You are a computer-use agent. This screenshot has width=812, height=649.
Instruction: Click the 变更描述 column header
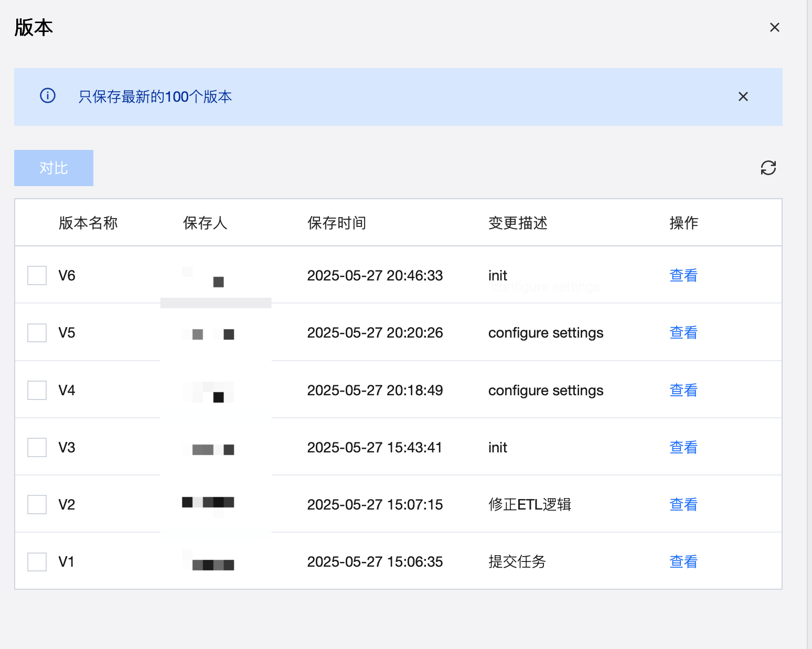(x=518, y=223)
